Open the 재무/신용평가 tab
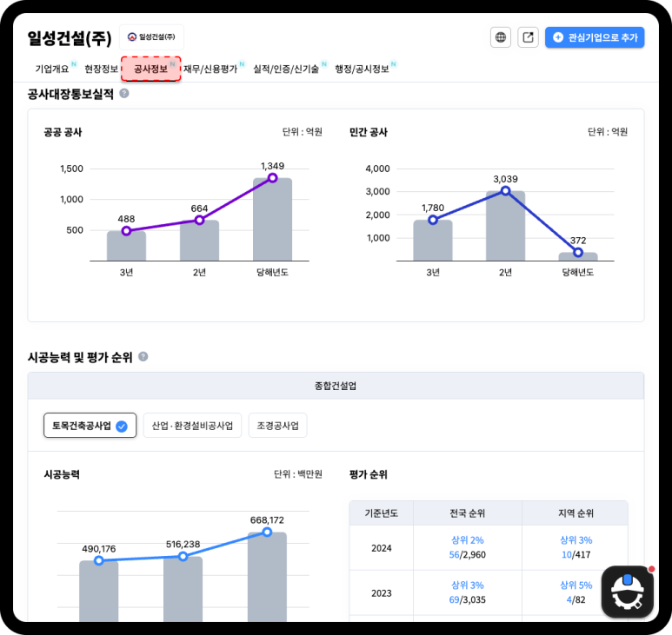The width and height of the screenshot is (672, 635). tap(210, 69)
